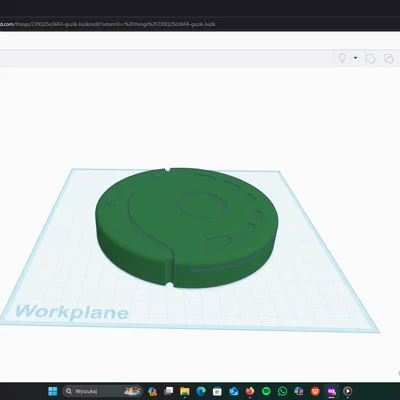Click the browser address bar URL
Image resolution: width=400 pixels, height=400 pixels.
coord(107,24)
